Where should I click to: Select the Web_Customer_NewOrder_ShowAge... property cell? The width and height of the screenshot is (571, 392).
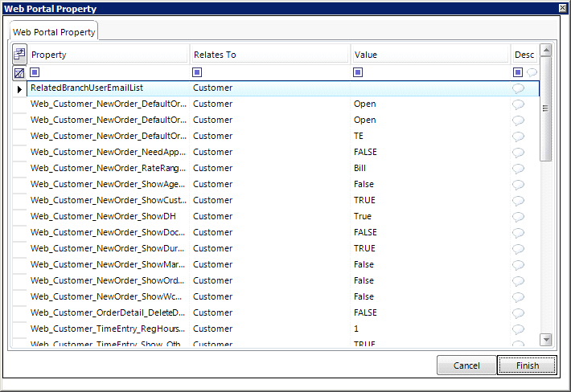click(x=109, y=185)
